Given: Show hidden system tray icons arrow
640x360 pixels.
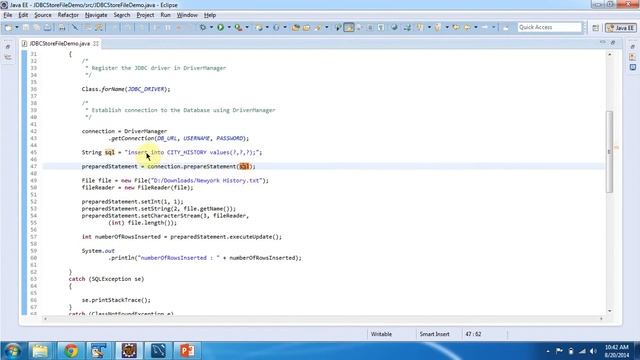Looking at the screenshot, I should coord(548,351).
